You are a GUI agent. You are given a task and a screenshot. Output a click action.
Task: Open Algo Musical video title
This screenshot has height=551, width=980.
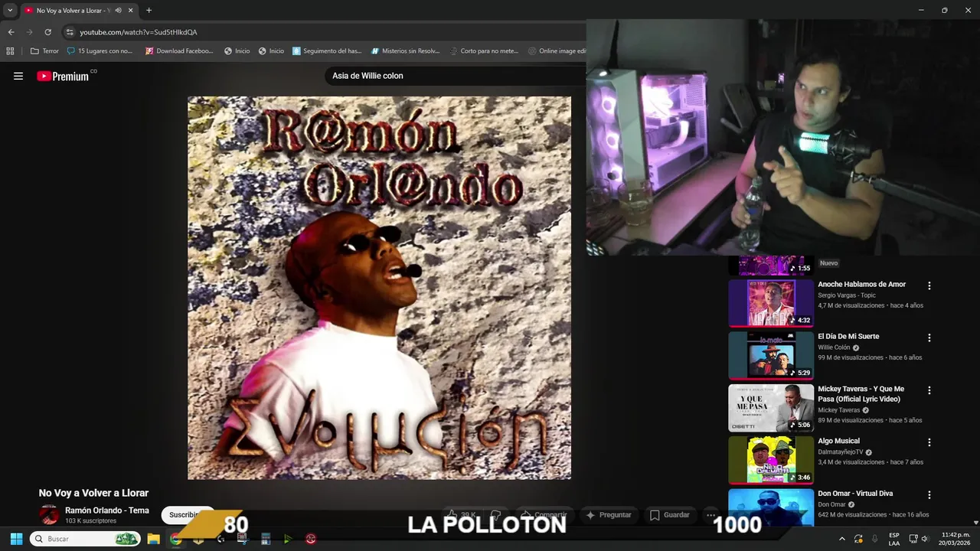point(838,442)
